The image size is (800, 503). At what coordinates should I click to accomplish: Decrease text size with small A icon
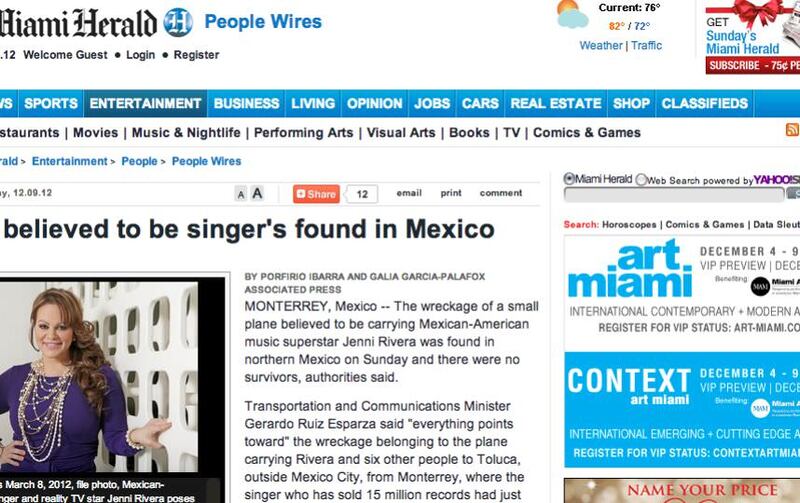pos(241,194)
